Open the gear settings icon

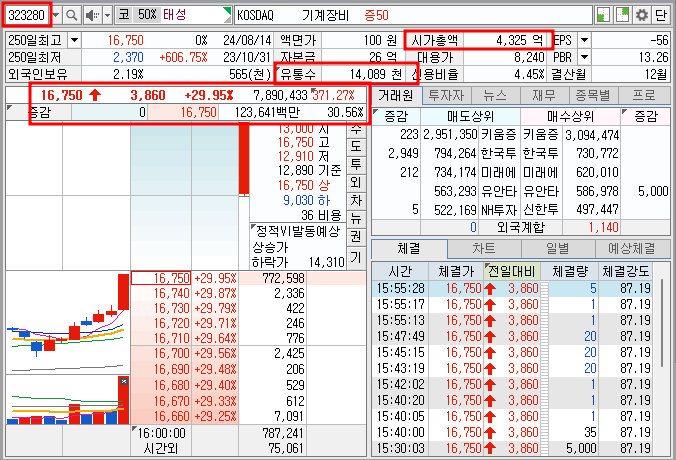(x=642, y=15)
